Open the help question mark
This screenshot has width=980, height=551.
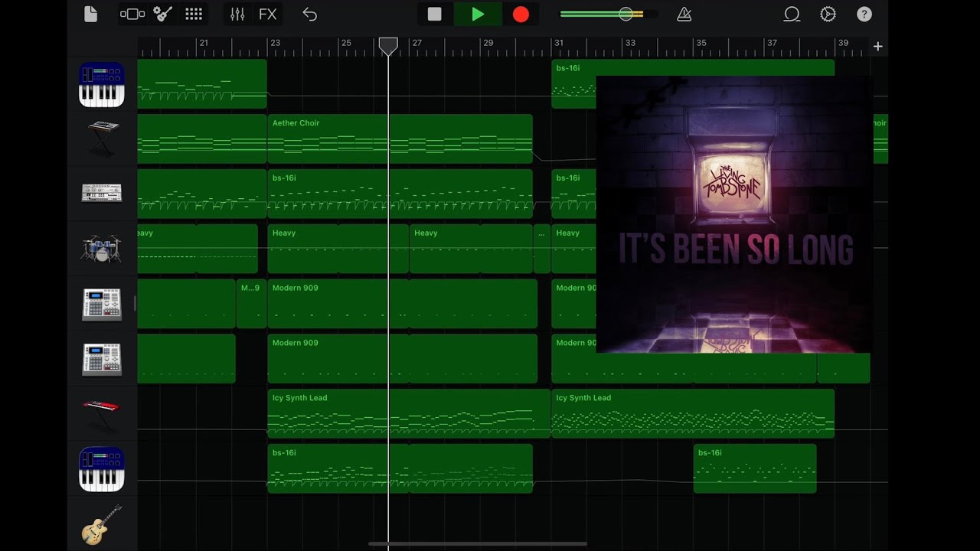pyautogui.click(x=864, y=14)
